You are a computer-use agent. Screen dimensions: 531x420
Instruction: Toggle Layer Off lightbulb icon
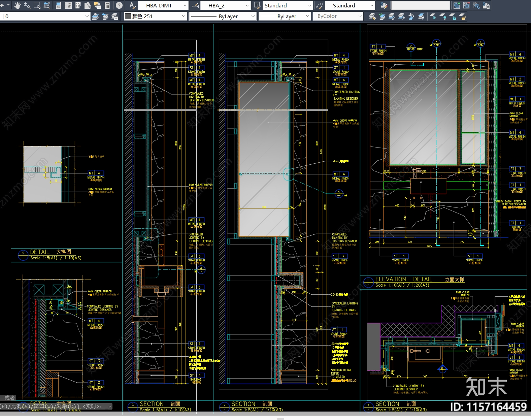click(x=443, y=16)
